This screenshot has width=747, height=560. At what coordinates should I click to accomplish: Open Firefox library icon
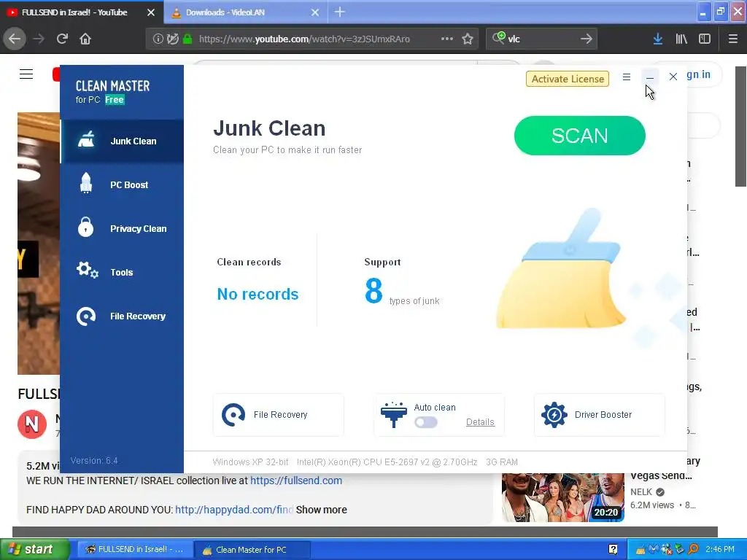(681, 39)
